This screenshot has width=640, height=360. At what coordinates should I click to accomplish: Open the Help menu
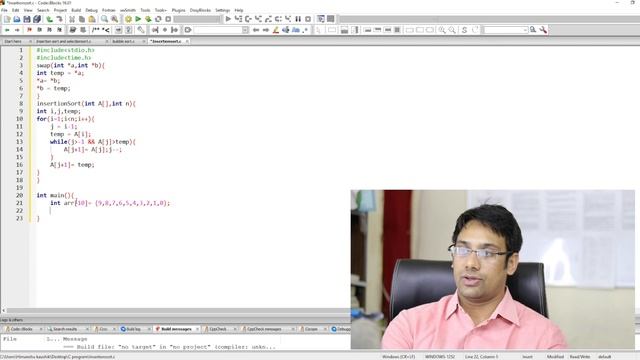[x=239, y=10]
